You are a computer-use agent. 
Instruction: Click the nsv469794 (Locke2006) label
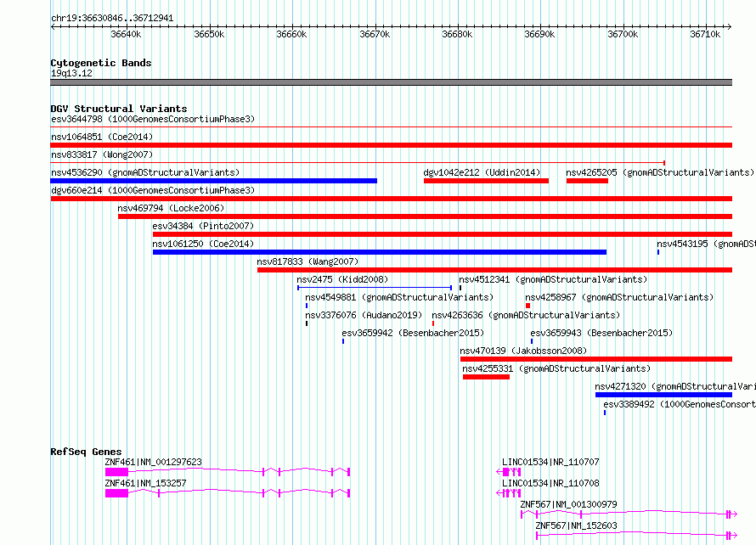[171, 208]
